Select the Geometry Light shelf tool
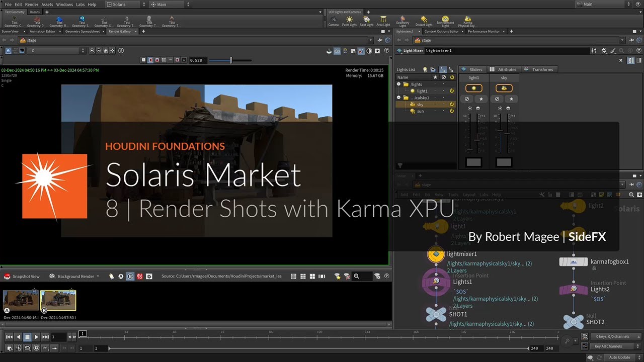Viewport: 644px width, 362px height. point(403,21)
